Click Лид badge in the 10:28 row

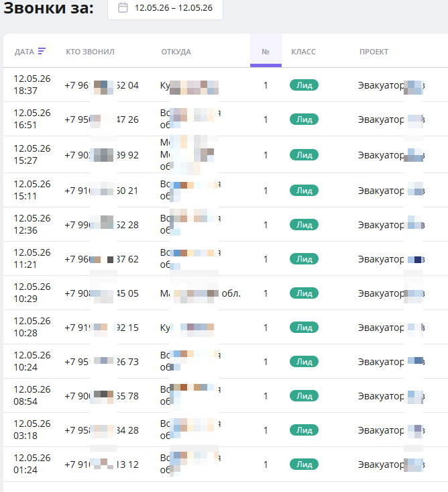point(304,328)
